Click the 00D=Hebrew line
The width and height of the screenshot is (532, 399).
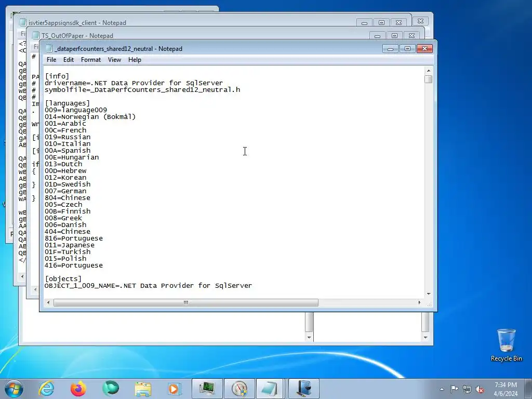[x=65, y=170]
